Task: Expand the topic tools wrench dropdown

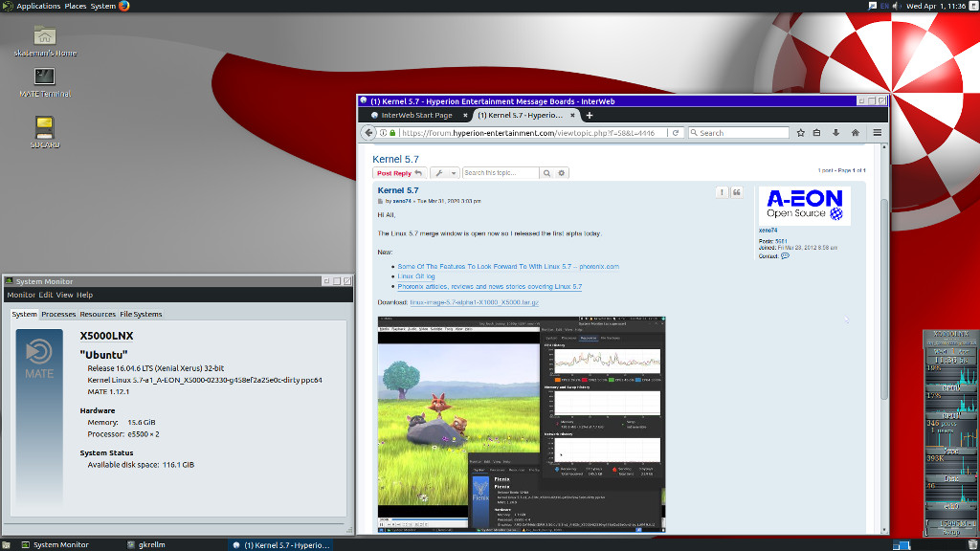Action: tap(444, 173)
